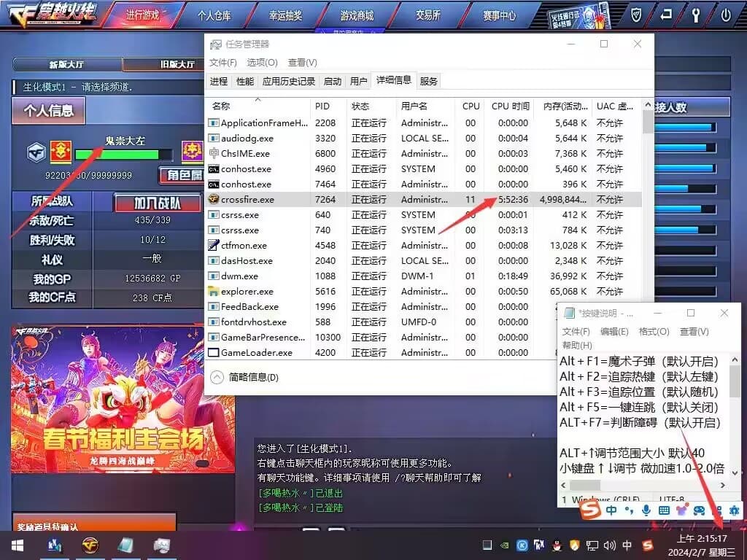Click the red rank insignia icon

[x=61, y=152]
